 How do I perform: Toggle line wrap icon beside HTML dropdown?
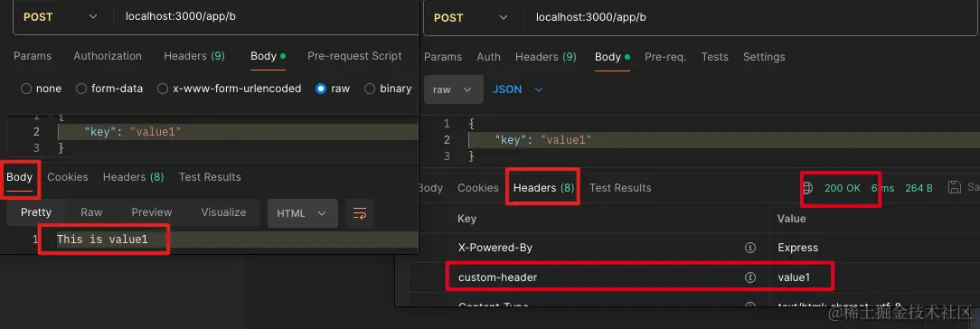pos(360,213)
